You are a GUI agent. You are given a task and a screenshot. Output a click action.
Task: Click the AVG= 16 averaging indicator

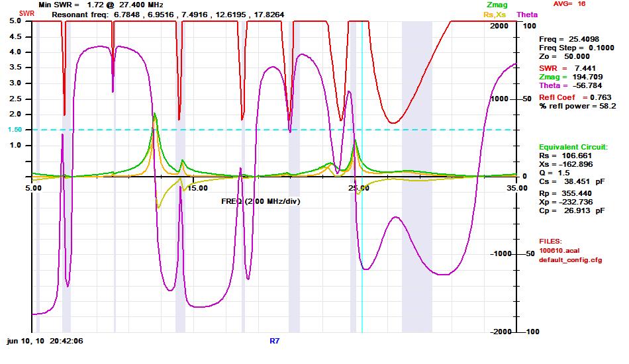point(569,4)
